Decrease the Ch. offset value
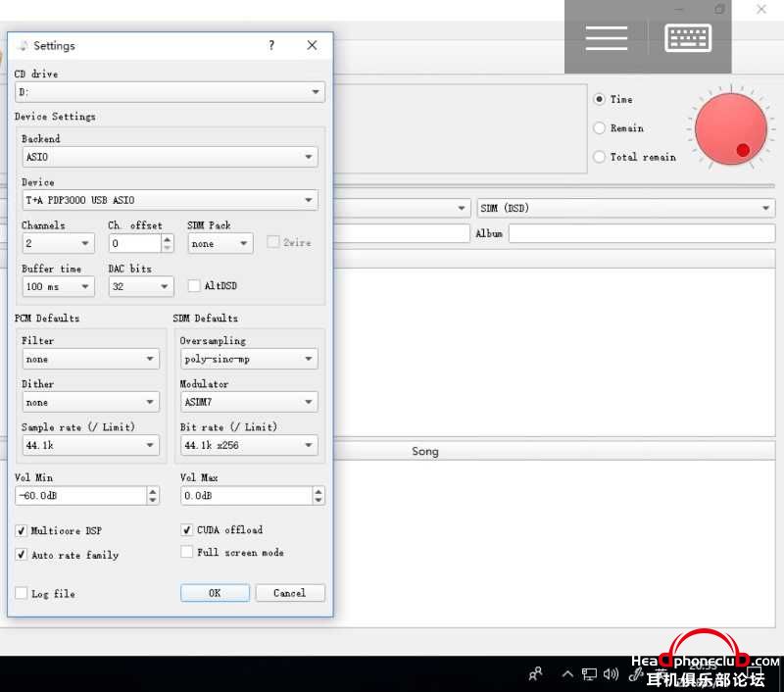 pyautogui.click(x=168, y=248)
